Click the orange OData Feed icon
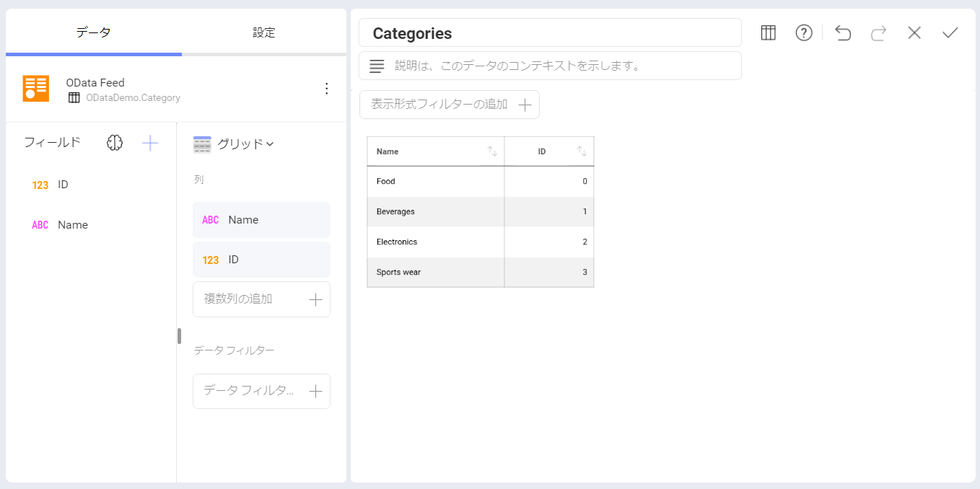Screen dimensions: 980x489 tap(36, 88)
